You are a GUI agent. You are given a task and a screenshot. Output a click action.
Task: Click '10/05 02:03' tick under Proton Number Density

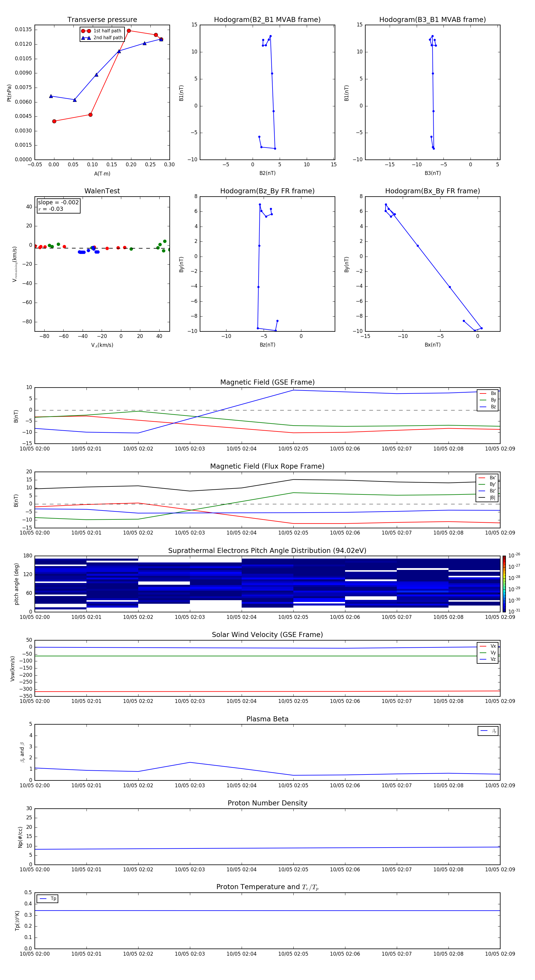pos(190,870)
